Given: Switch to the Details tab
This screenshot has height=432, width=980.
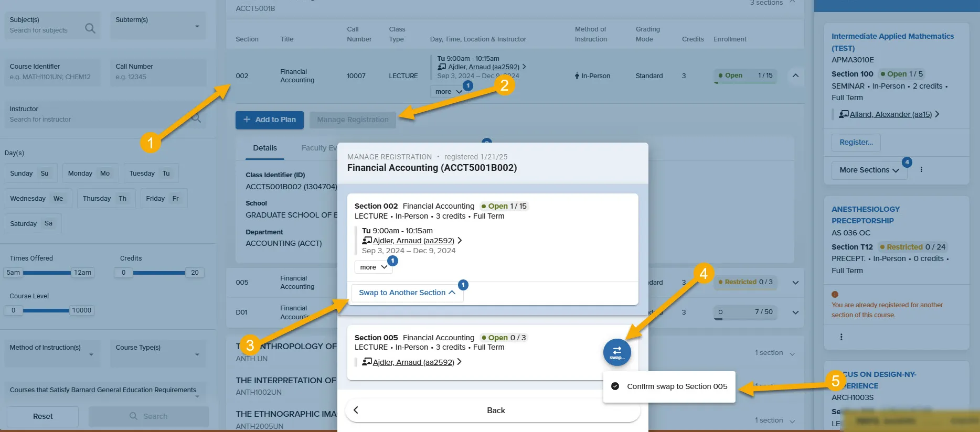Looking at the screenshot, I should tap(265, 148).
